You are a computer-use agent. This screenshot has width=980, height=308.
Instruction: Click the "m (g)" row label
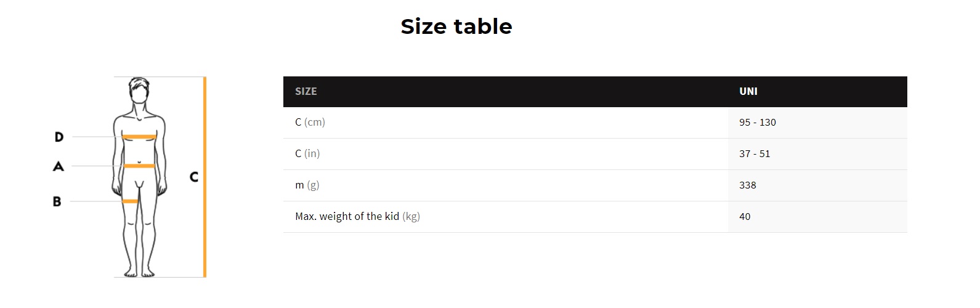point(307,185)
